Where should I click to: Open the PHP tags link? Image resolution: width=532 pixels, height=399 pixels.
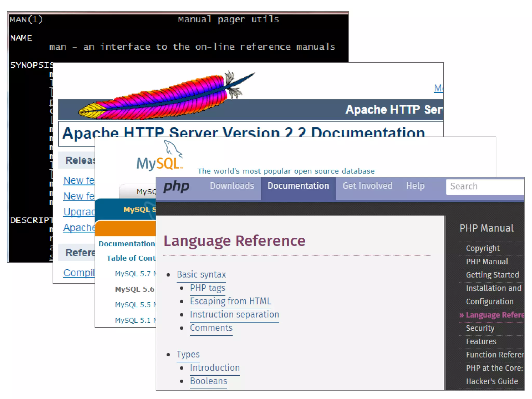(208, 288)
